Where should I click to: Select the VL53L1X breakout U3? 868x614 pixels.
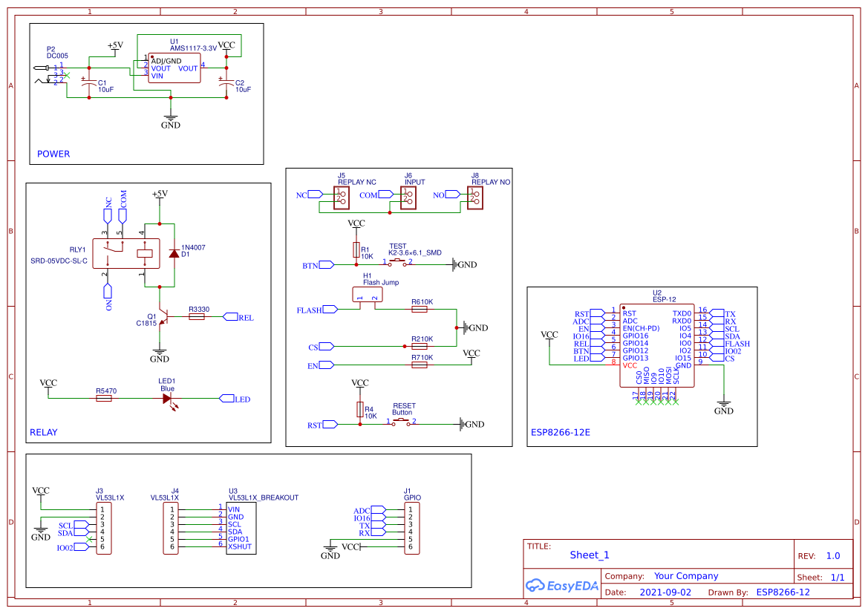[241, 527]
